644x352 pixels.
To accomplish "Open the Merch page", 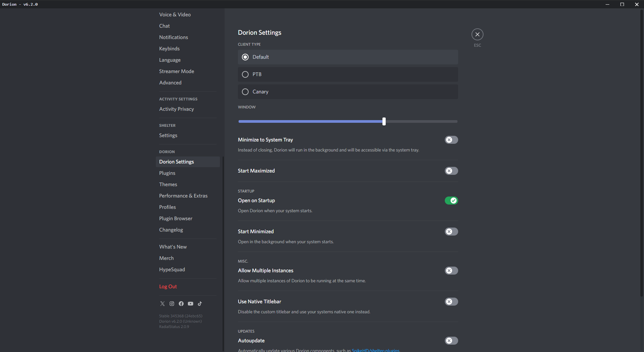I will [x=188, y=258].
